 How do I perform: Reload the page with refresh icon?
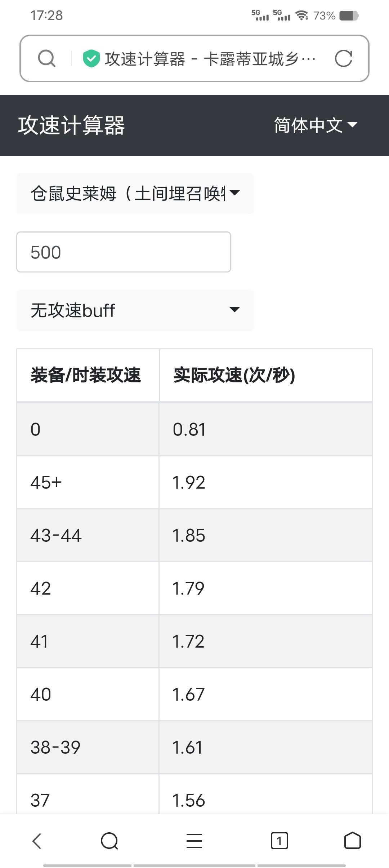pos(343,58)
